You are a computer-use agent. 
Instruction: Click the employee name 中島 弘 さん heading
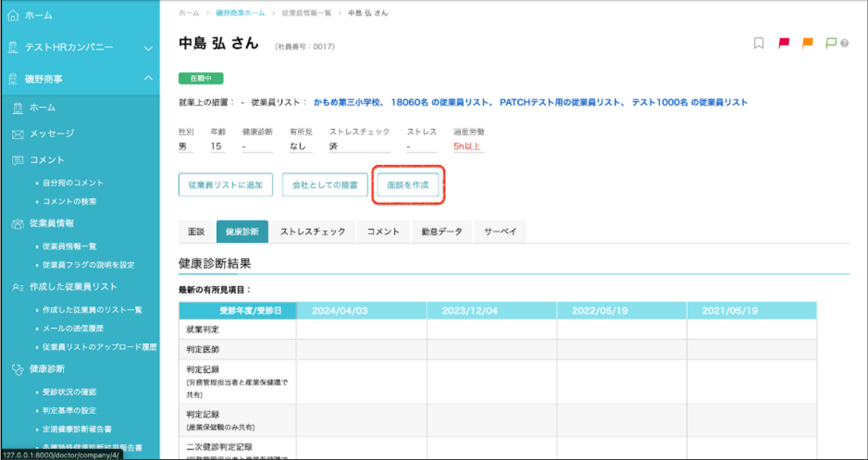click(x=218, y=43)
